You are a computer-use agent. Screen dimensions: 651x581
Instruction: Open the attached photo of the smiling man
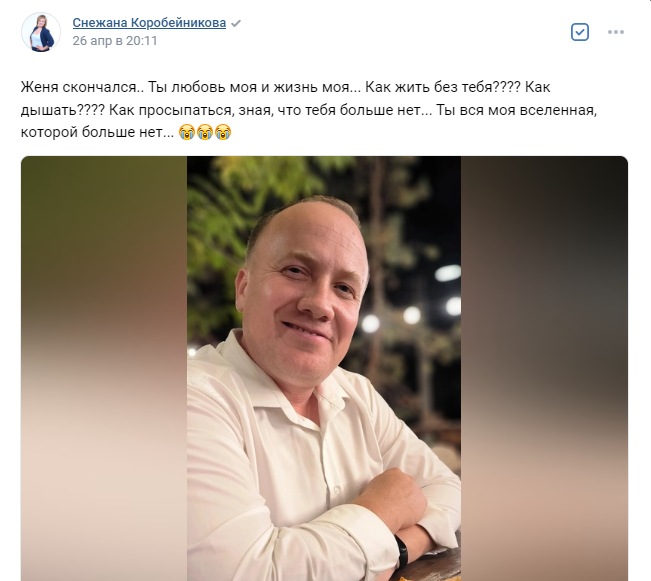tap(324, 368)
